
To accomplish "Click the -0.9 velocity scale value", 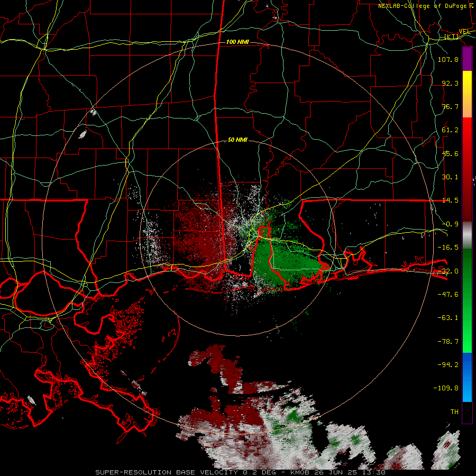I will [x=450, y=224].
